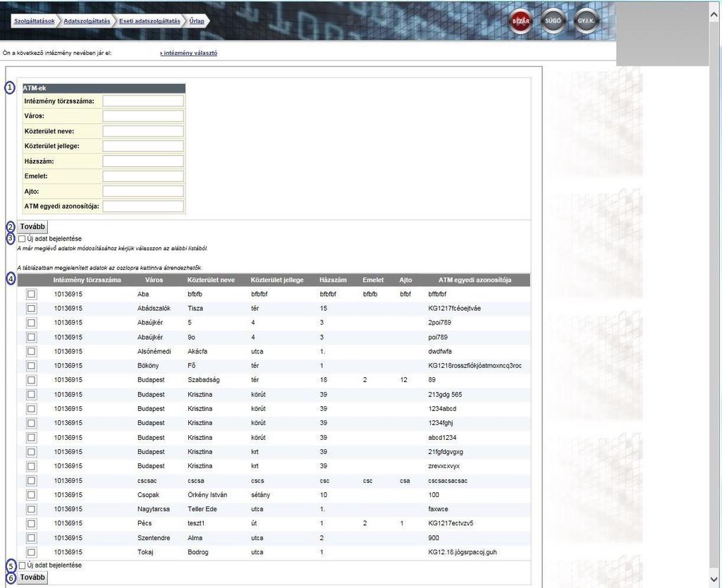
Task: Click the Alma cell
Action: [195, 538]
